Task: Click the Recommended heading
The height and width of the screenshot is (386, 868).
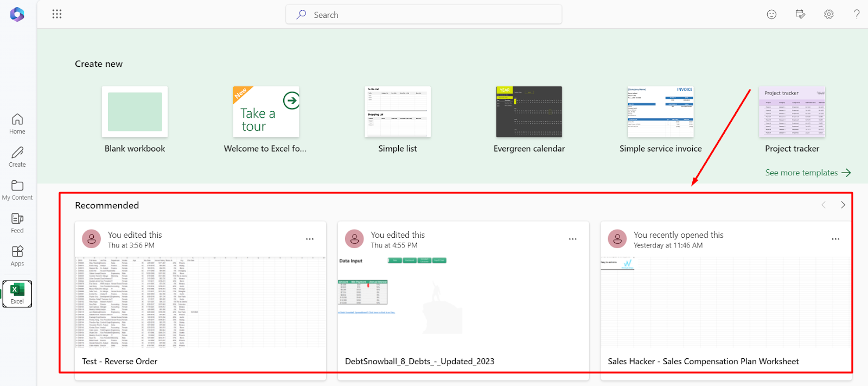Action: pyautogui.click(x=107, y=205)
